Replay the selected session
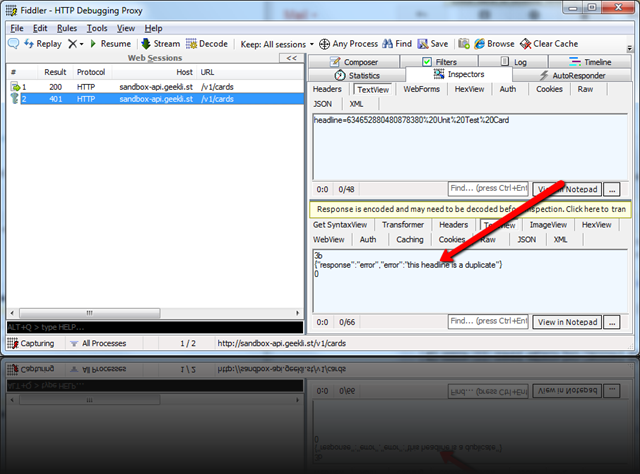 pyautogui.click(x=43, y=44)
